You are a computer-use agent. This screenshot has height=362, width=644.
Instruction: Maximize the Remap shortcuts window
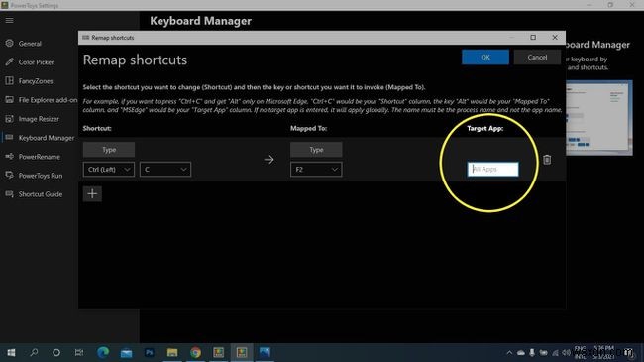tap(533, 38)
